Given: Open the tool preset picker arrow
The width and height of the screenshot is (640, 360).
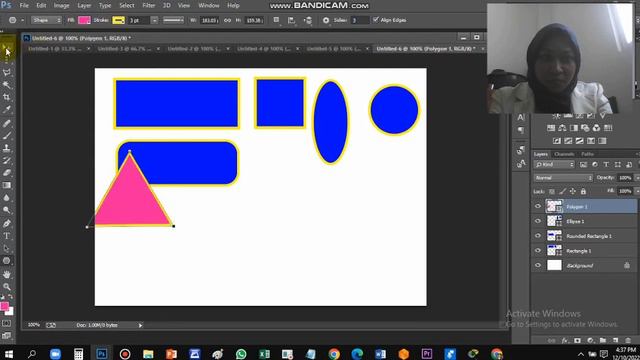Looking at the screenshot, I should pyautogui.click(x=22, y=20).
